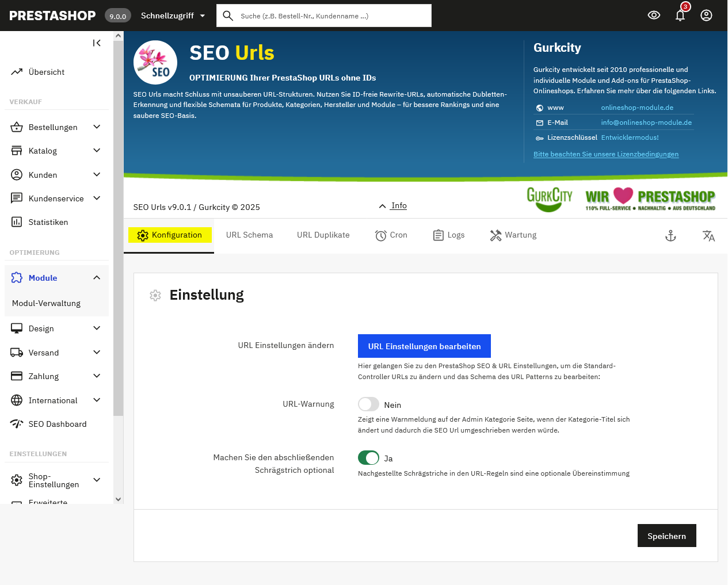Disable the optional trailing slash switch
Image resolution: width=728 pixels, height=585 pixels.
click(x=368, y=458)
